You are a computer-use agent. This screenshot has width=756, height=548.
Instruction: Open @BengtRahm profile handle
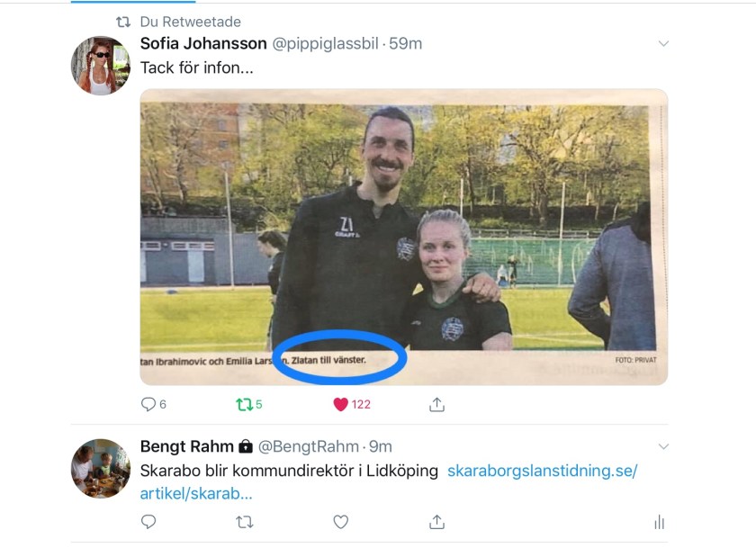309,447
